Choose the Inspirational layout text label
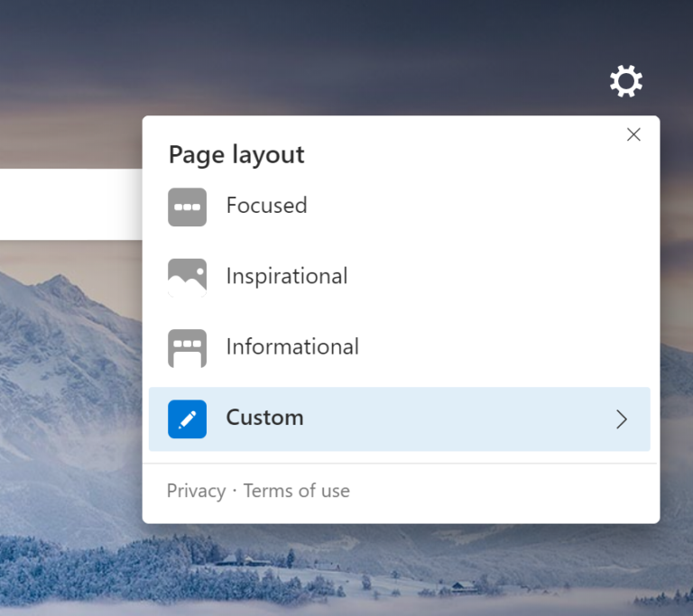 [x=286, y=276]
